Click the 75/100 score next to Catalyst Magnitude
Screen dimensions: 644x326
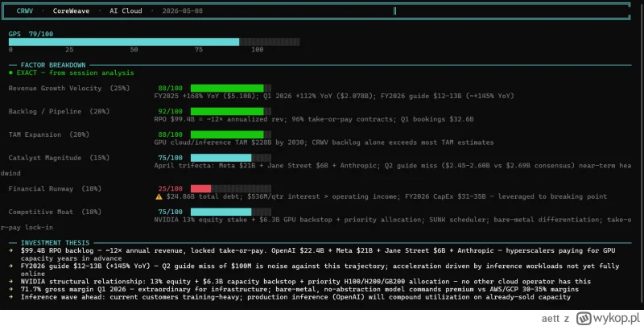[x=170, y=158]
